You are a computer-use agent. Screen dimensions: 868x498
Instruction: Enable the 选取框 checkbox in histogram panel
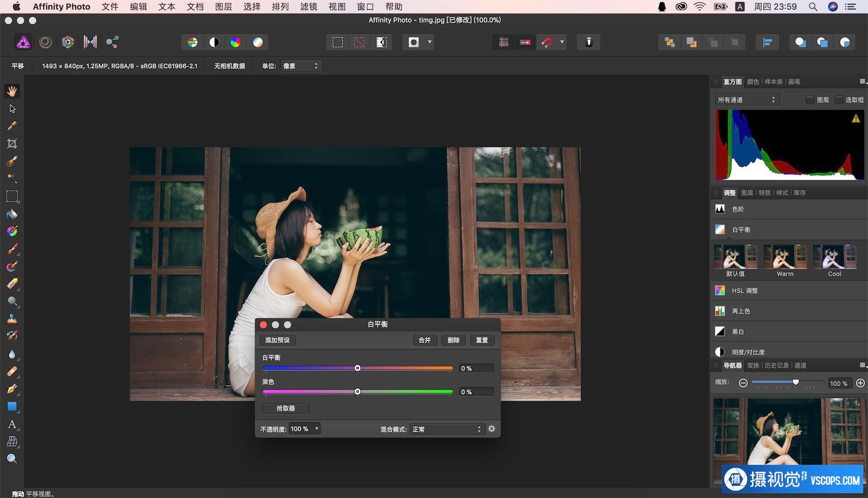(839, 100)
